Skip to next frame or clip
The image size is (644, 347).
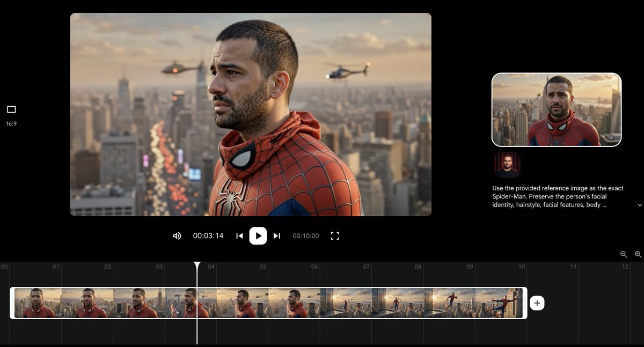[x=277, y=236]
